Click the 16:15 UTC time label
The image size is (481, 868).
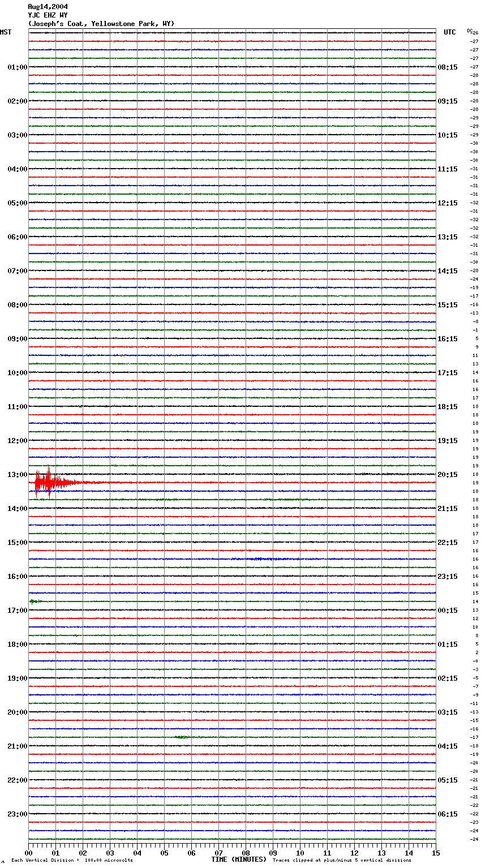point(448,339)
